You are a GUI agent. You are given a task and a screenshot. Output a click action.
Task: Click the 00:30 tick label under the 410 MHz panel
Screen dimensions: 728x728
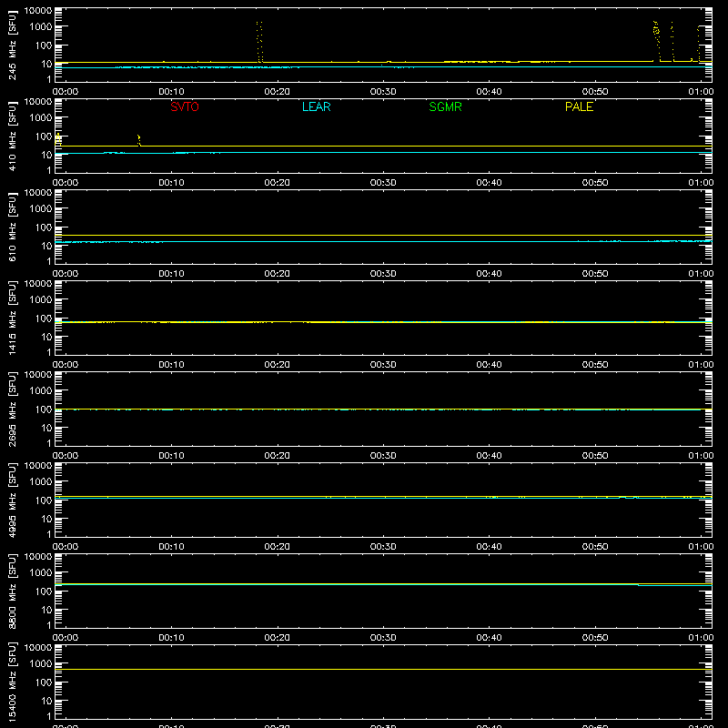tap(383, 183)
